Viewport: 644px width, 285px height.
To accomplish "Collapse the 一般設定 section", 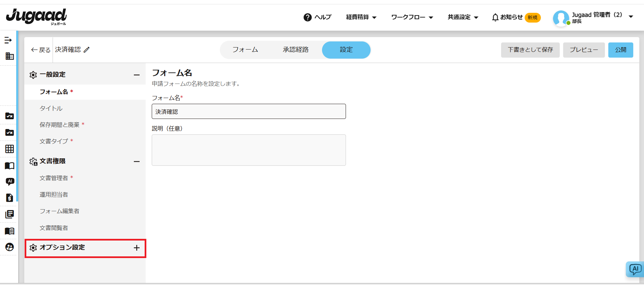I will pos(137,75).
